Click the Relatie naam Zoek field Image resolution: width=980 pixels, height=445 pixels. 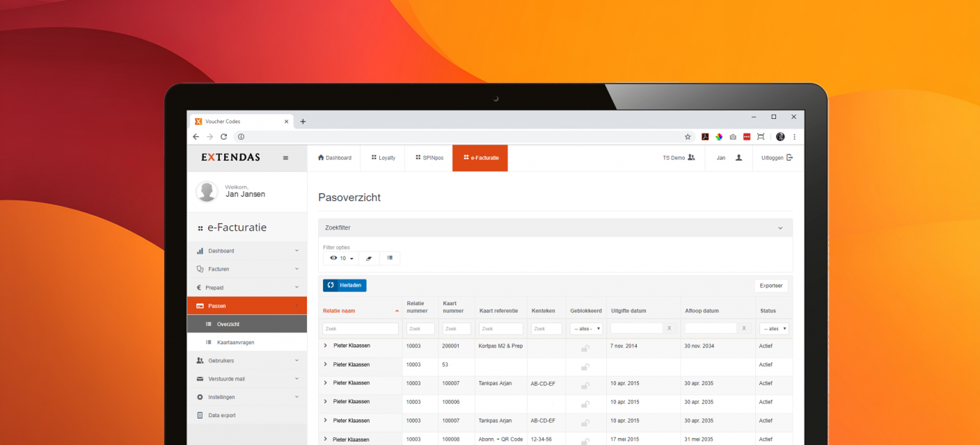pyautogui.click(x=361, y=329)
